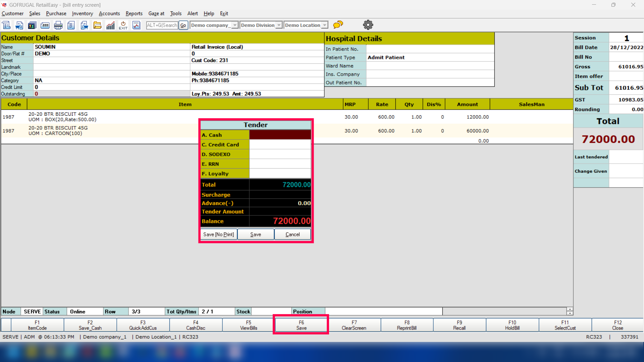This screenshot has height=362, width=644.
Task: Click the printer icon in toolbar
Action: click(x=58, y=25)
